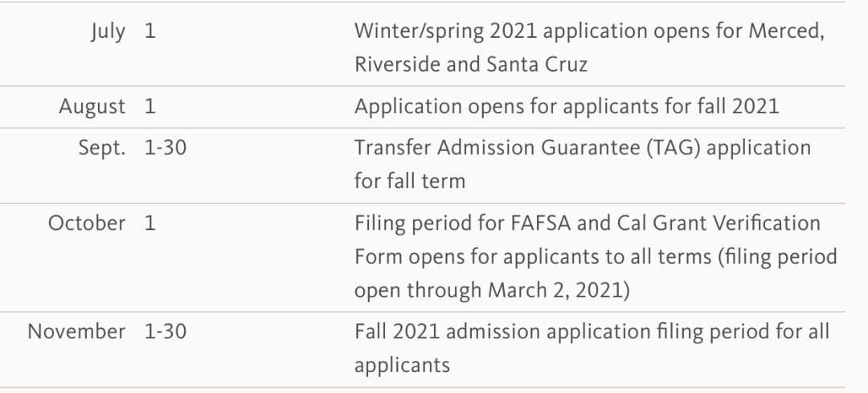Screen dimensions: 868x393
Task: Click the August month label
Action: (x=93, y=106)
